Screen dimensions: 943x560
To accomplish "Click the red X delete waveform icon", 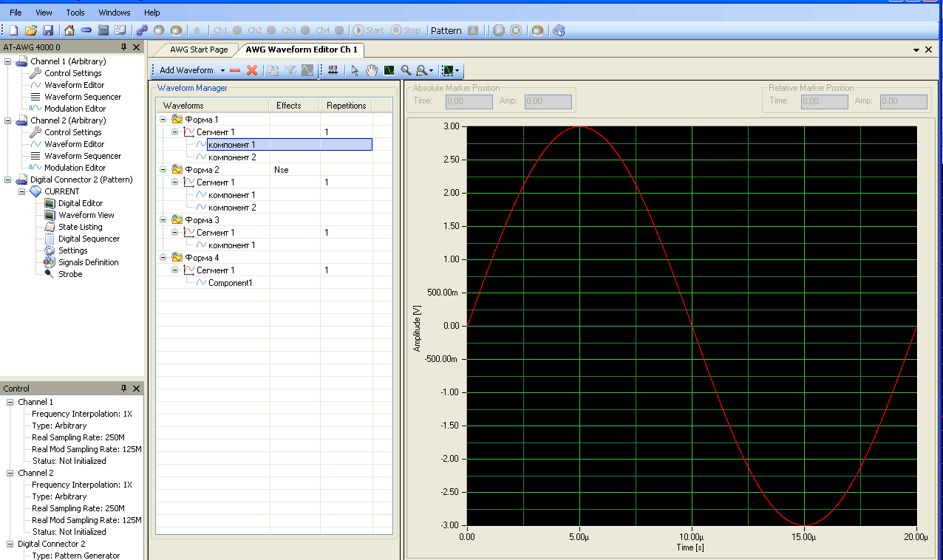I will pos(252,70).
